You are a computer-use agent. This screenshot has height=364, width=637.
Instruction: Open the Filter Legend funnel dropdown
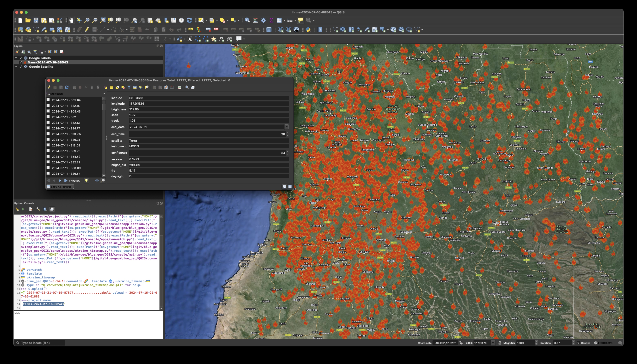[x=36, y=52]
